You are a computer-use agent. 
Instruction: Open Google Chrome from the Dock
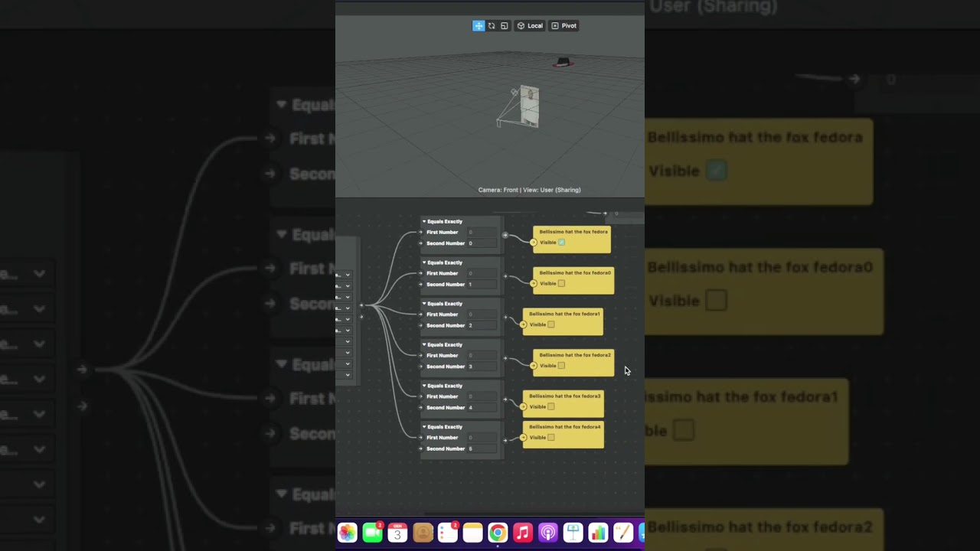coord(498,533)
